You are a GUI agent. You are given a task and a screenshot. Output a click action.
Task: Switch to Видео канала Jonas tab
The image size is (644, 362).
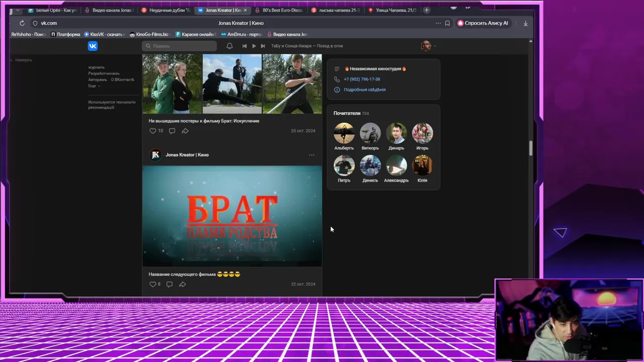pyautogui.click(x=109, y=10)
